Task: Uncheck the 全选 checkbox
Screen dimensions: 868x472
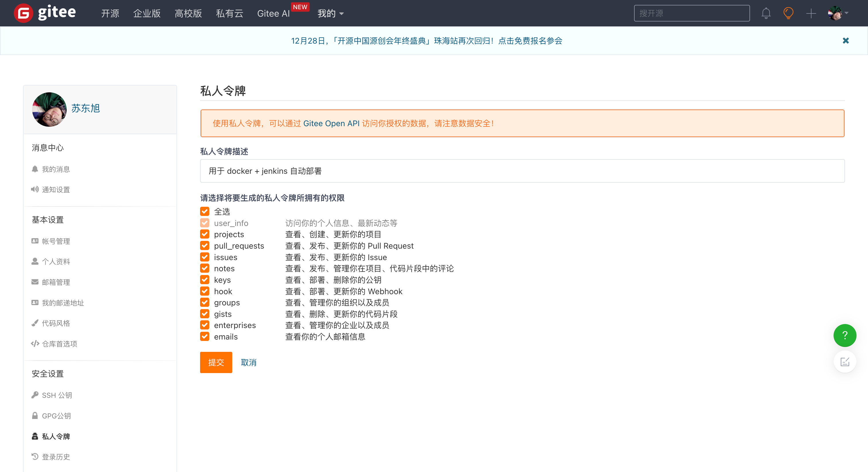Action: click(x=205, y=211)
